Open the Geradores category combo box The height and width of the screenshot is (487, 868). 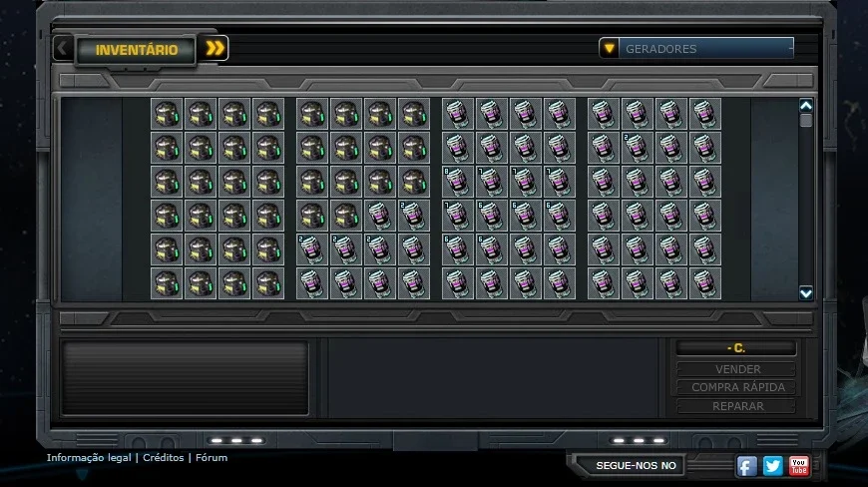click(x=696, y=49)
